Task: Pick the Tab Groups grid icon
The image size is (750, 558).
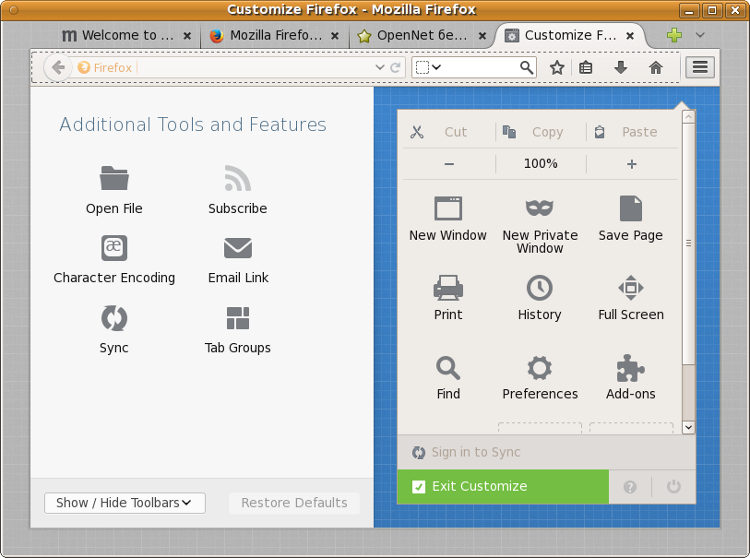Action: [238, 318]
